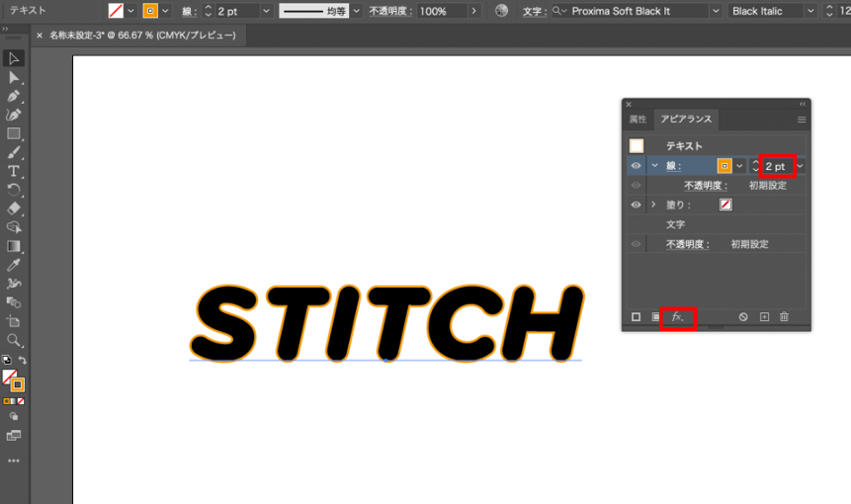Click 線 stroke label link in control bar

click(188, 12)
